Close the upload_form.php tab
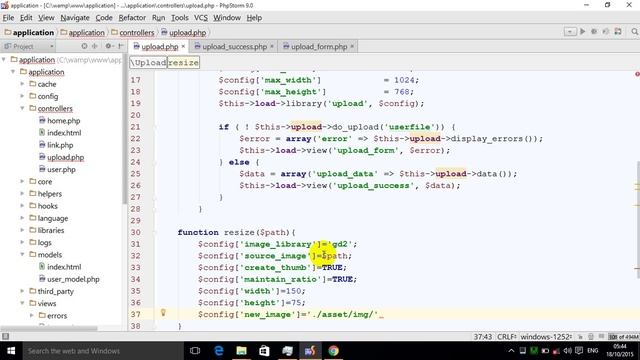The image size is (640, 360). point(352,47)
